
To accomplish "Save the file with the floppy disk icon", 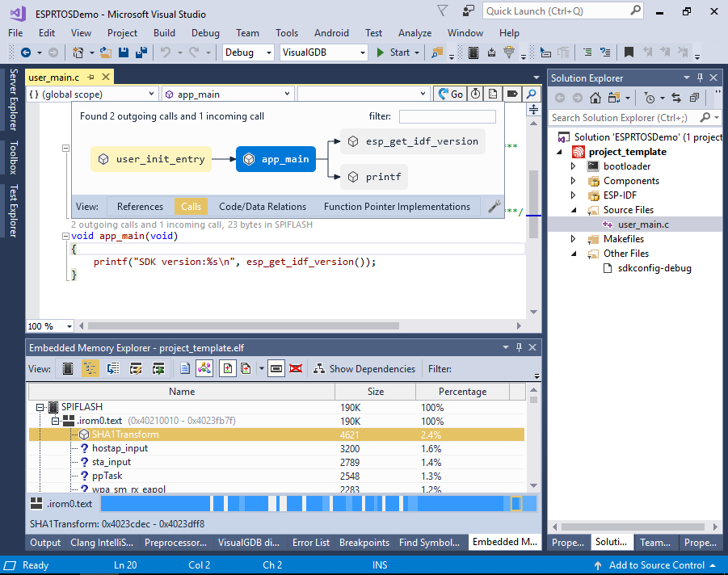I will pyautogui.click(x=124, y=52).
